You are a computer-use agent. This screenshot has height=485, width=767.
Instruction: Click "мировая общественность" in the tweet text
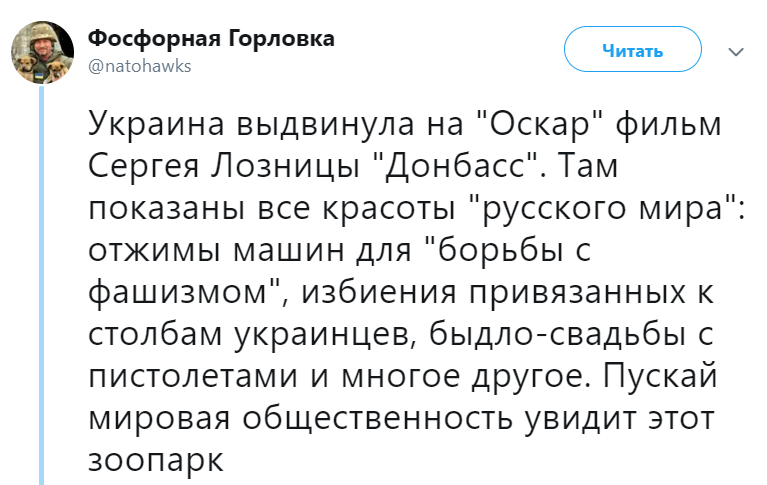click(300, 419)
